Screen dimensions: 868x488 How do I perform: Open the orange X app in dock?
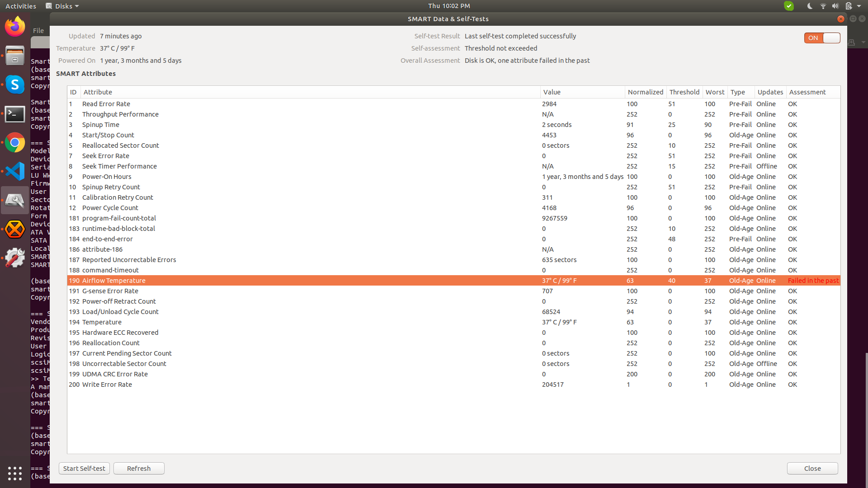click(x=15, y=229)
